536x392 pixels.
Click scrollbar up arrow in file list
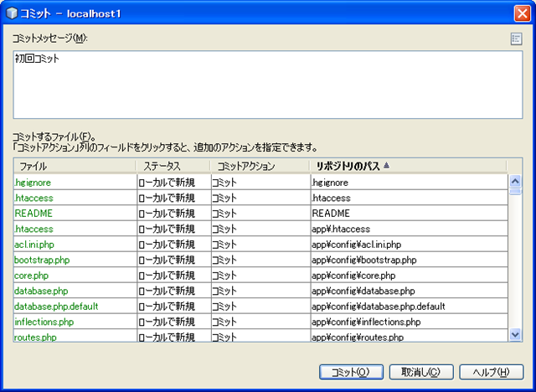click(515, 181)
